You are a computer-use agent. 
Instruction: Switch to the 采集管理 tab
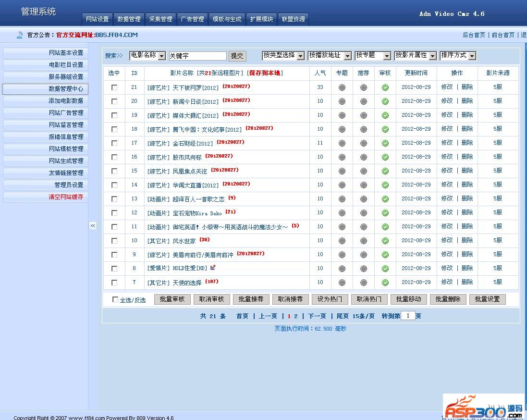(x=160, y=19)
